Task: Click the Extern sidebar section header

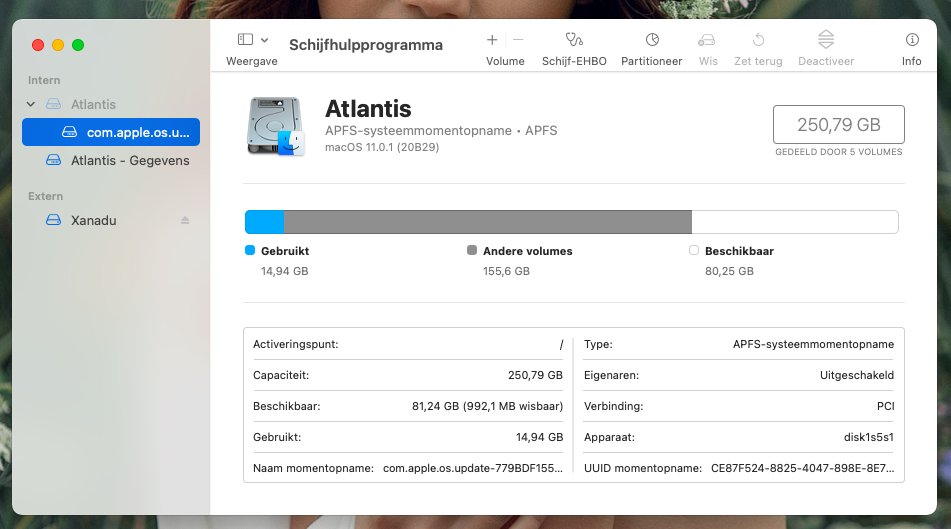Action: [x=45, y=196]
